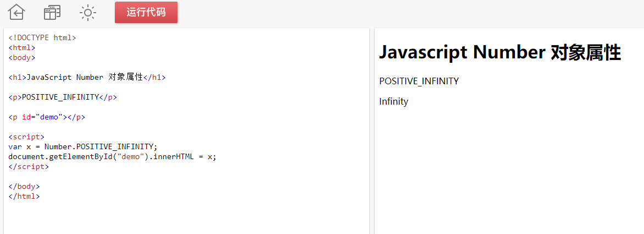Click the POSITIVE_INFINITY text in preview pane
Viewport: 644px width, 234px height.
[x=419, y=81]
